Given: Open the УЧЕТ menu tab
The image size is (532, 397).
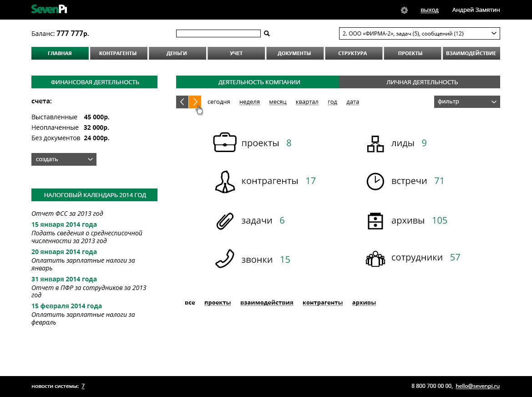Looking at the screenshot, I should 236,53.
